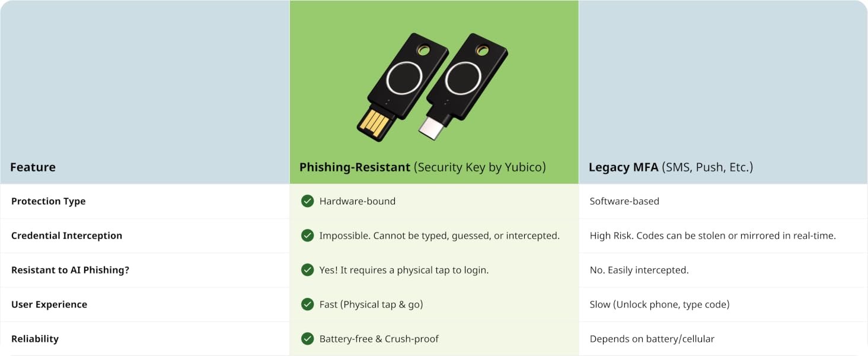Image resolution: width=868 pixels, height=356 pixels.
Task: Click the 'No. Easily intercepted.' text
Action: [639, 270]
